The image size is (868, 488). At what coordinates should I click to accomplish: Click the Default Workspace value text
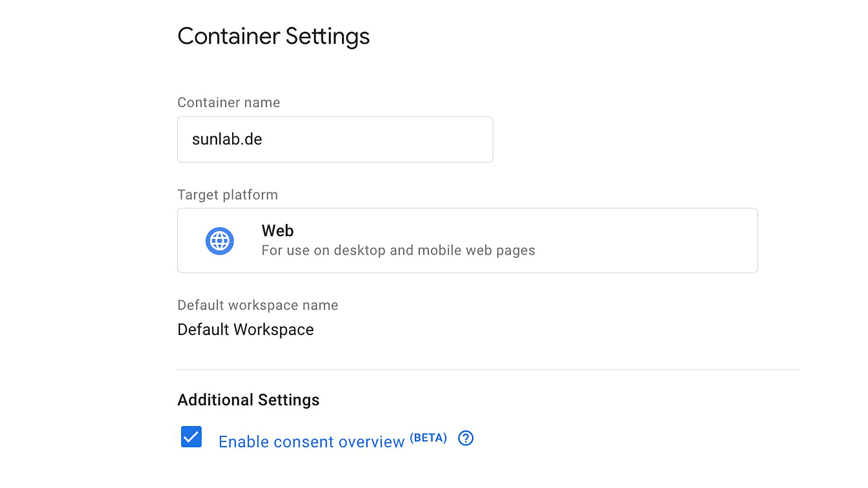click(245, 330)
